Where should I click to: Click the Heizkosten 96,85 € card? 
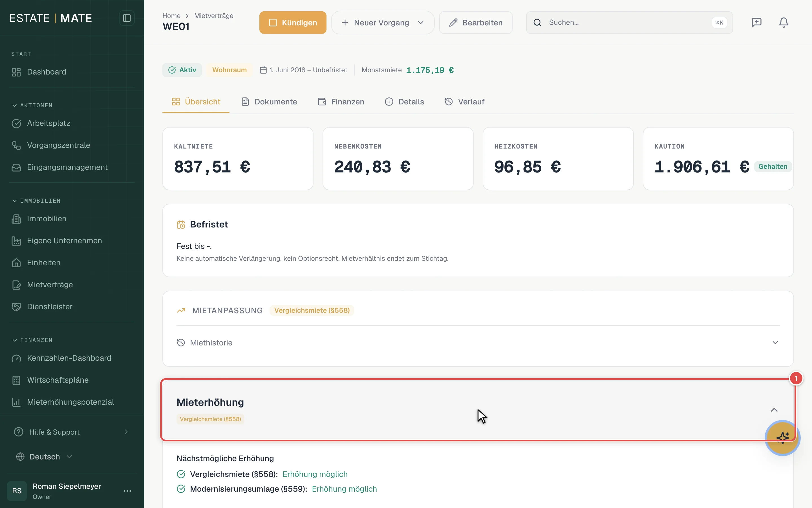click(x=558, y=159)
